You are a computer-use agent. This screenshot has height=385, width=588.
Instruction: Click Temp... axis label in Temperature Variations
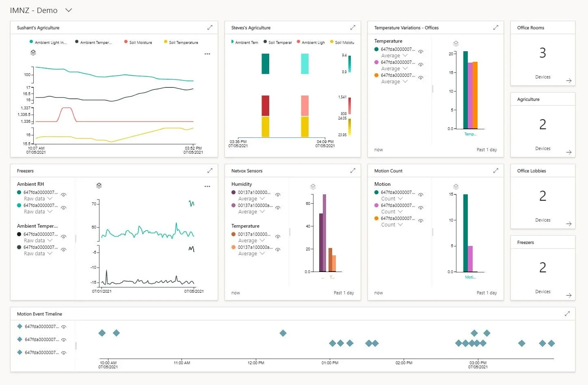(x=470, y=134)
